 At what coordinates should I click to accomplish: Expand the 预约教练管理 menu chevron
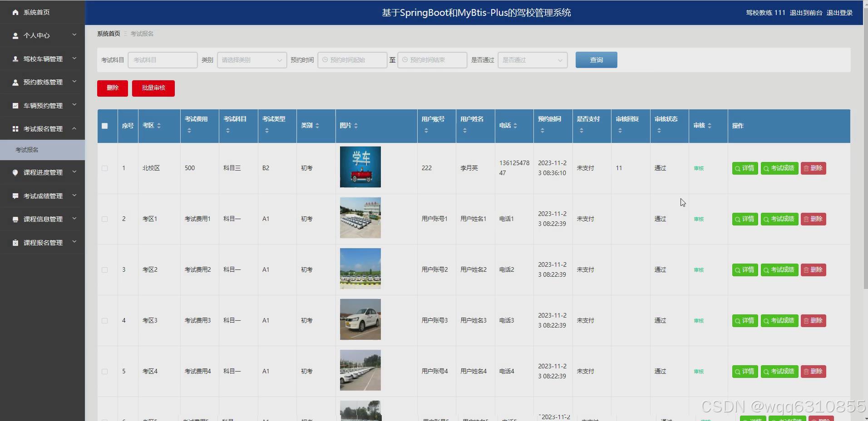[x=74, y=82]
